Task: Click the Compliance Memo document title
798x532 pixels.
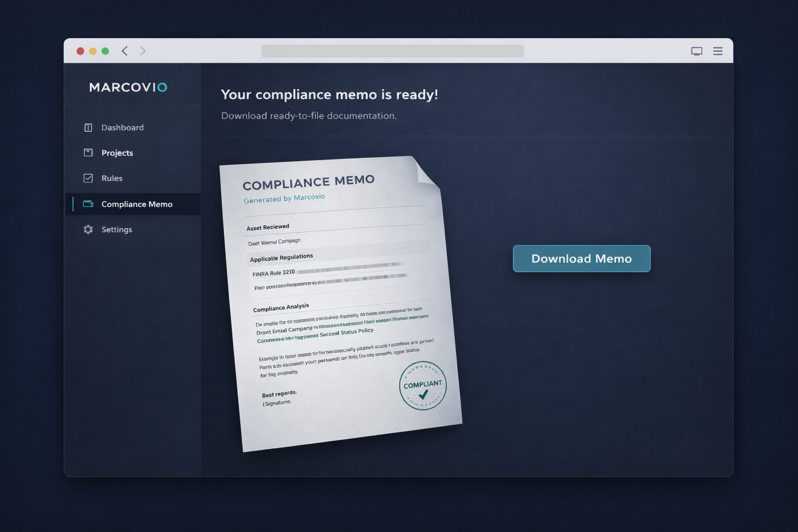Action: pyautogui.click(x=309, y=182)
